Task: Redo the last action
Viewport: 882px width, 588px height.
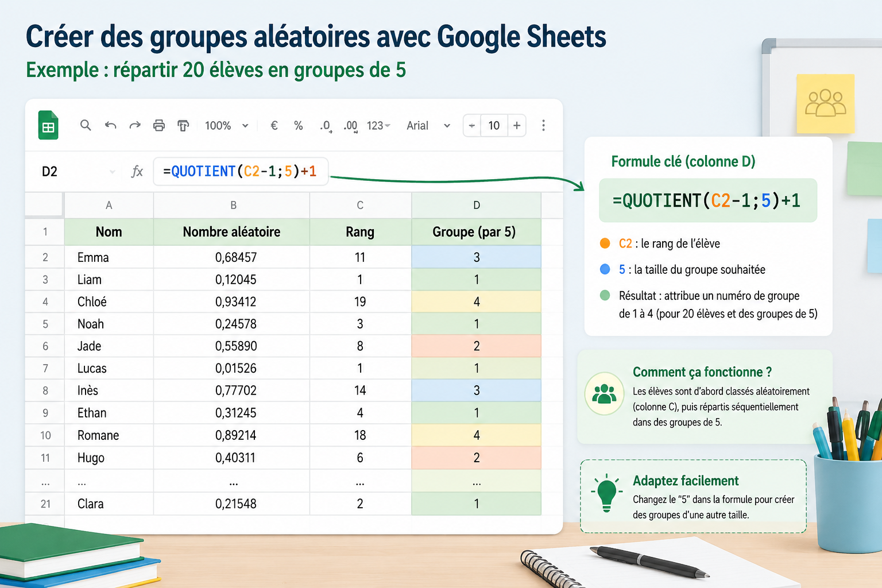Action: [135, 125]
